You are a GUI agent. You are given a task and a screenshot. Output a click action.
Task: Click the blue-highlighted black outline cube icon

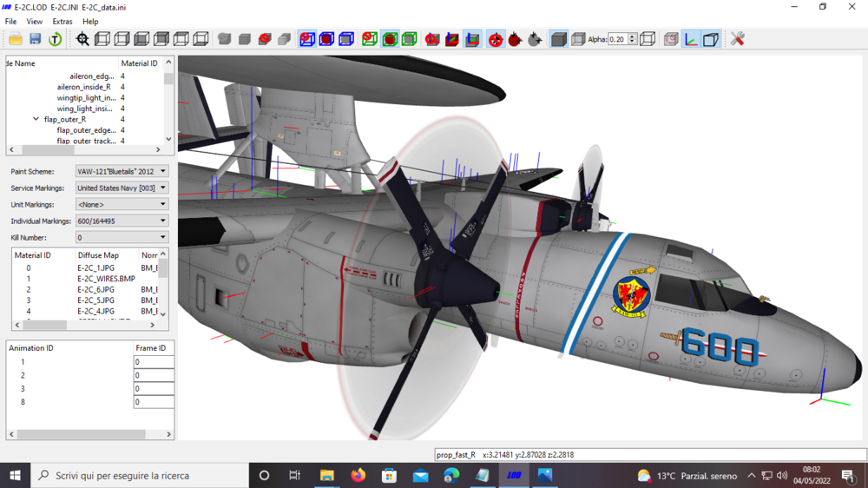711,39
